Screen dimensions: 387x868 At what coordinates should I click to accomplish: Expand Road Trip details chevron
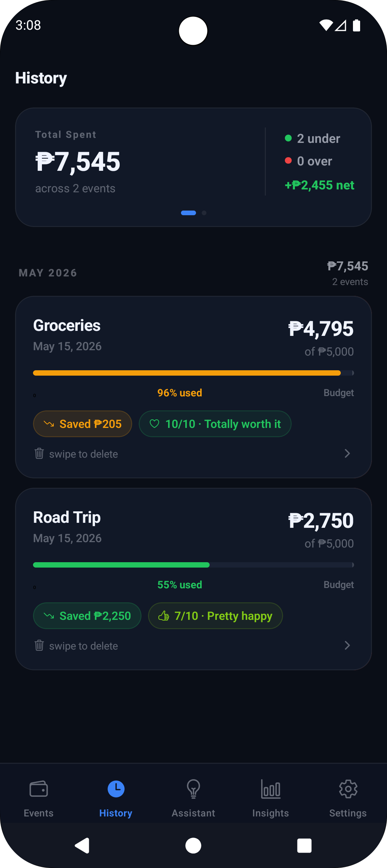[347, 645]
